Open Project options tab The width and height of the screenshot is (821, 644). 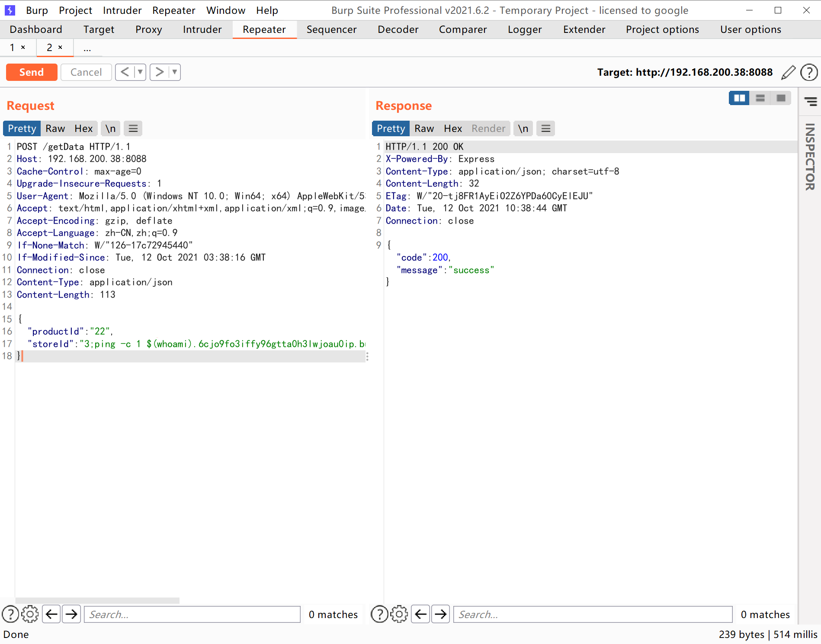[x=662, y=29]
